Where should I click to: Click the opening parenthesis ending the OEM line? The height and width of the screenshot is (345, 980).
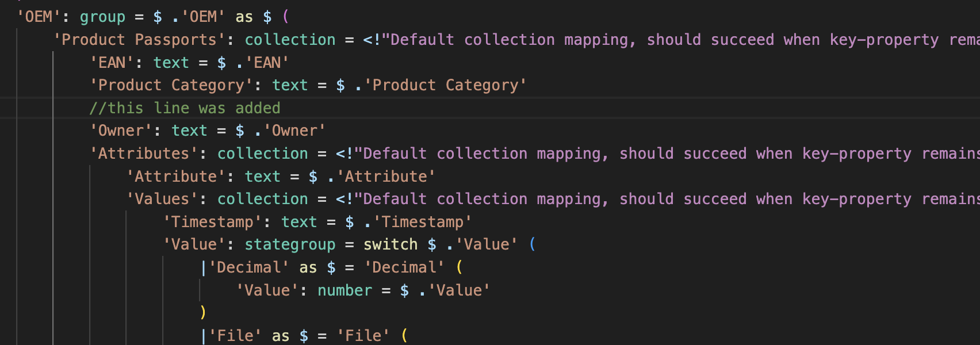(x=286, y=17)
